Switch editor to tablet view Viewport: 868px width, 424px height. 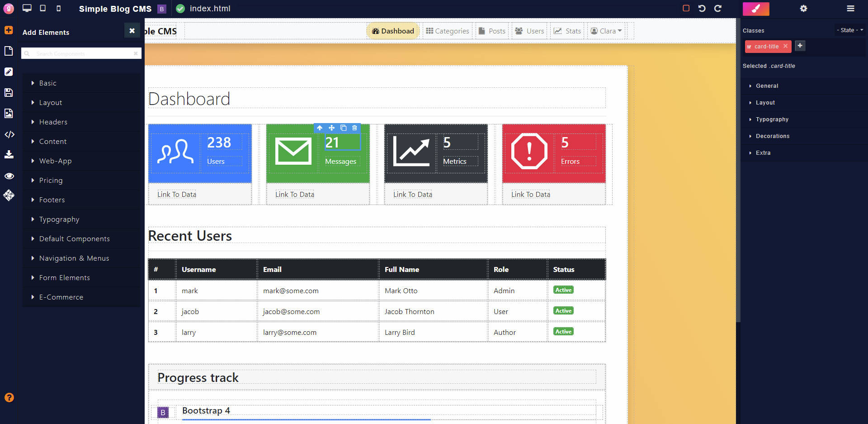point(42,8)
